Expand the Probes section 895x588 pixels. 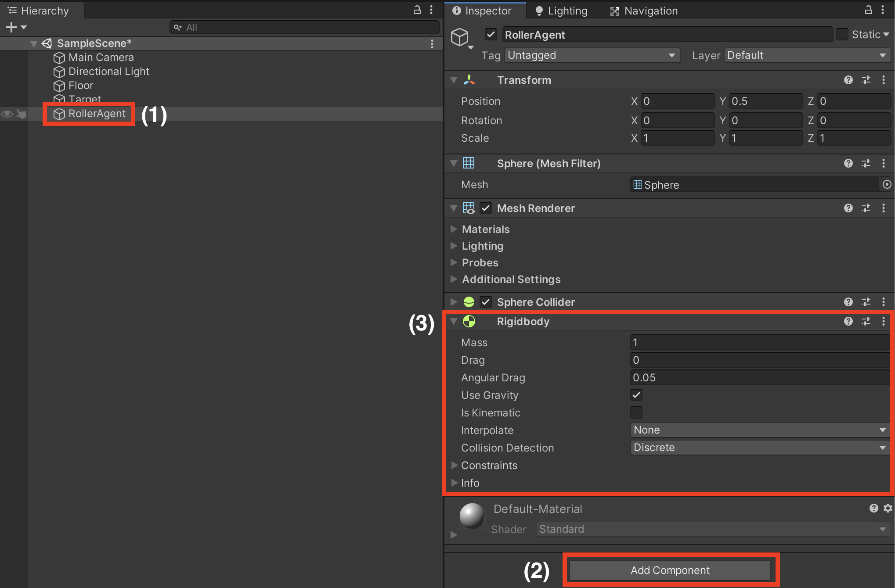454,262
